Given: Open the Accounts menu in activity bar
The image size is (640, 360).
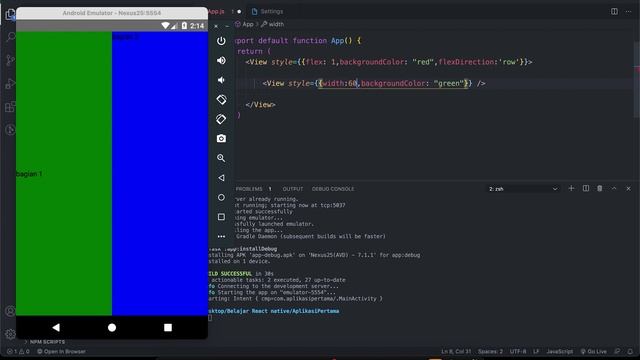Looking at the screenshot, I should 10,311.
